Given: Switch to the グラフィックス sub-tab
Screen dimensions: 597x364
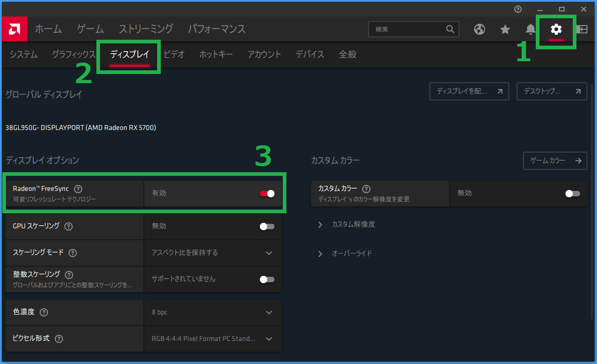Looking at the screenshot, I should tap(74, 54).
